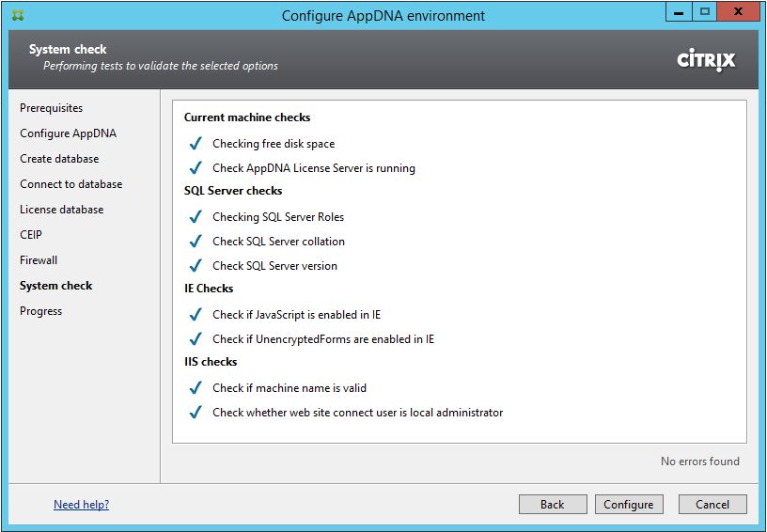Click the Configure button
Viewport: 767px width, 532px height.
pyautogui.click(x=629, y=505)
